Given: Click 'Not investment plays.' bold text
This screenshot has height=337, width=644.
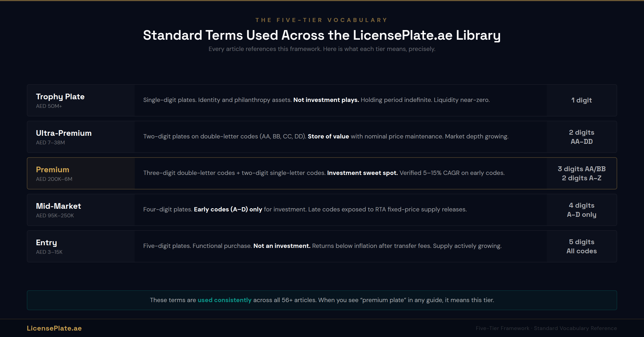Looking at the screenshot, I should 326,100.
